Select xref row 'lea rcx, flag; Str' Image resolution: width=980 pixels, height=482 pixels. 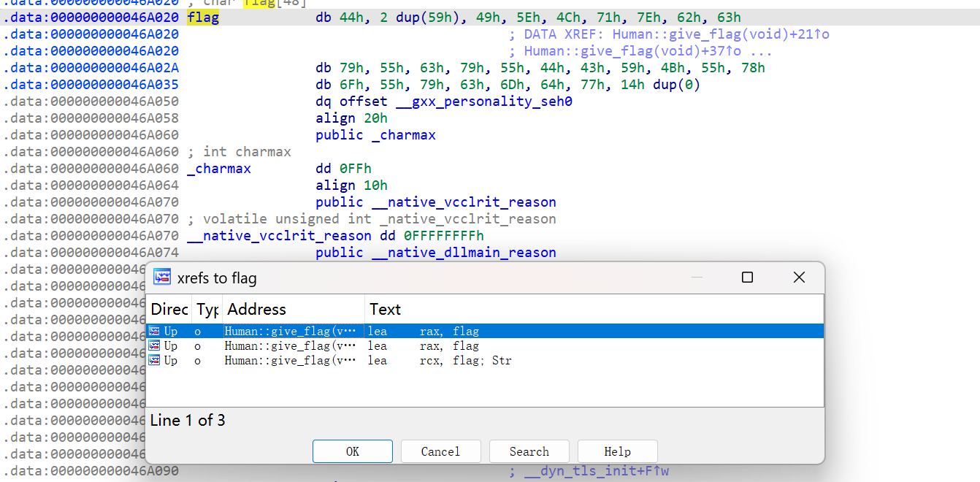pos(485,360)
